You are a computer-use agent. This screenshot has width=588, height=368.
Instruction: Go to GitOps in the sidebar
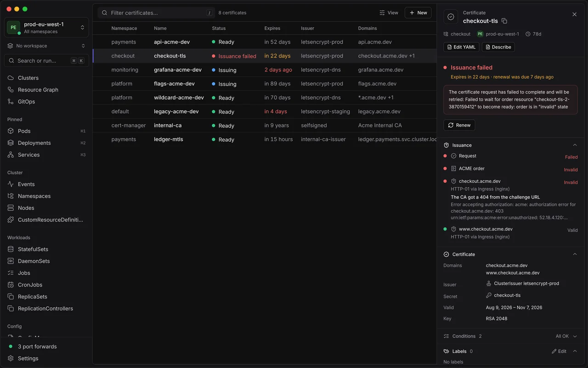(x=46, y=102)
